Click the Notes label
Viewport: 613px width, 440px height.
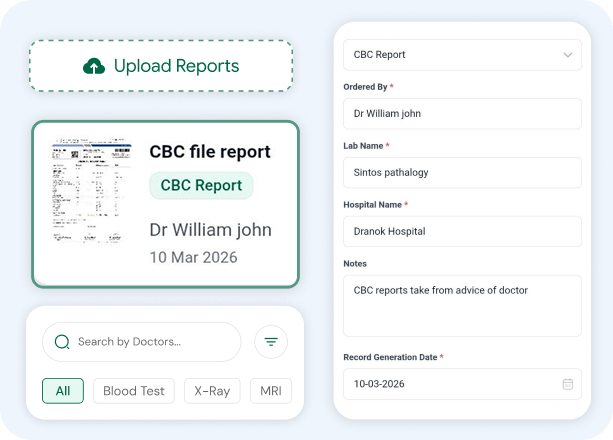[x=355, y=264]
